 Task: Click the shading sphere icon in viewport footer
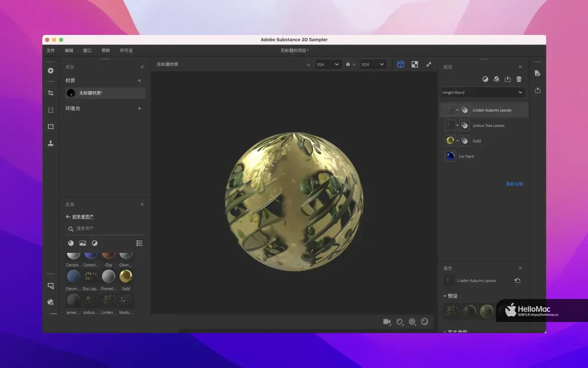(x=424, y=322)
